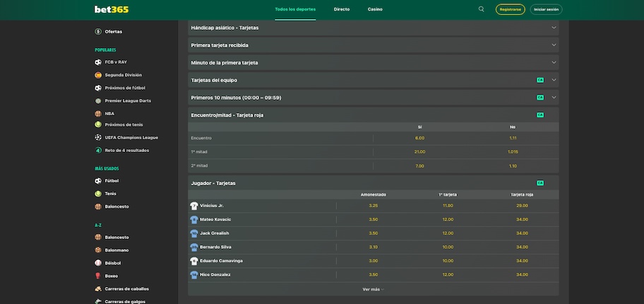644x304 pixels.
Task: Expand Tarjetas del equipo chevron
Action: click(x=554, y=80)
